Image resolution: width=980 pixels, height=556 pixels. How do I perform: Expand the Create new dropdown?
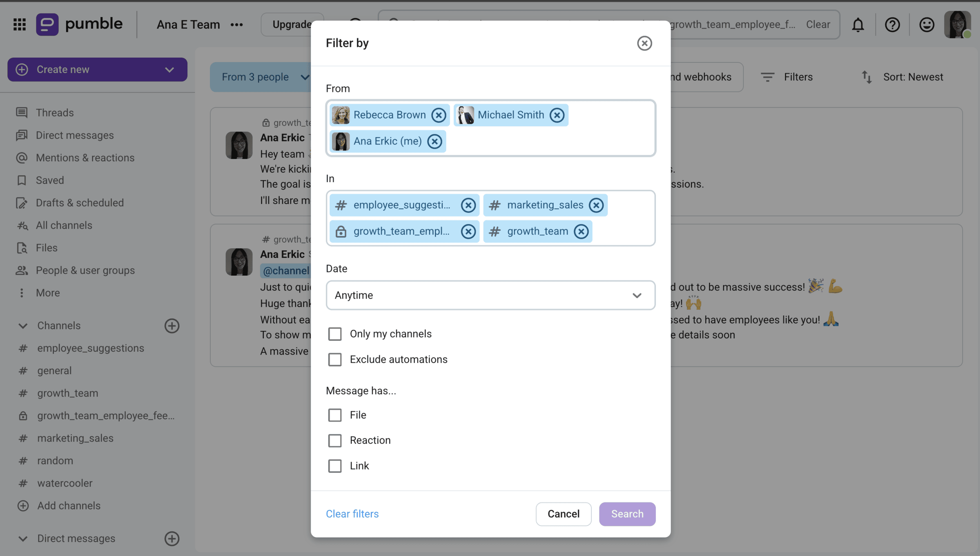[x=169, y=69]
